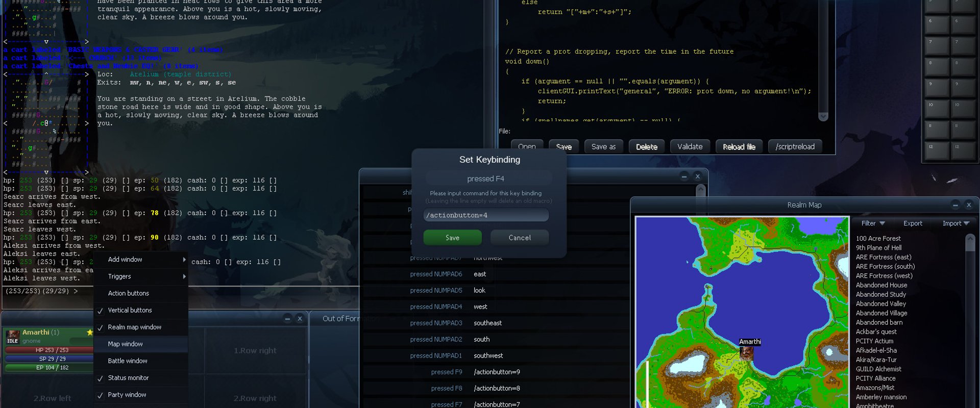This screenshot has height=408, width=980.
Task: Click the Validate script button
Action: coord(690,147)
